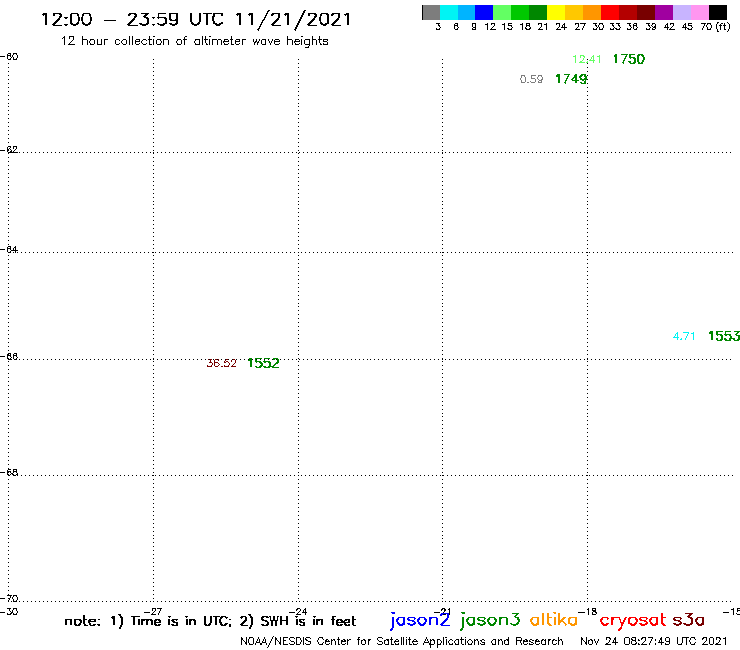Click the wave height value '12.41'
This screenshot has width=740, height=650.
587,59
